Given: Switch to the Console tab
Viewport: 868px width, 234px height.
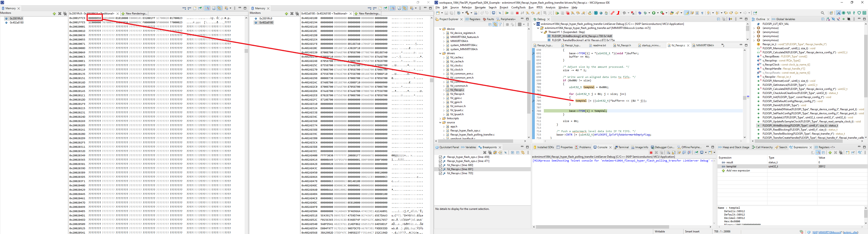Looking at the screenshot, I should click(602, 147).
